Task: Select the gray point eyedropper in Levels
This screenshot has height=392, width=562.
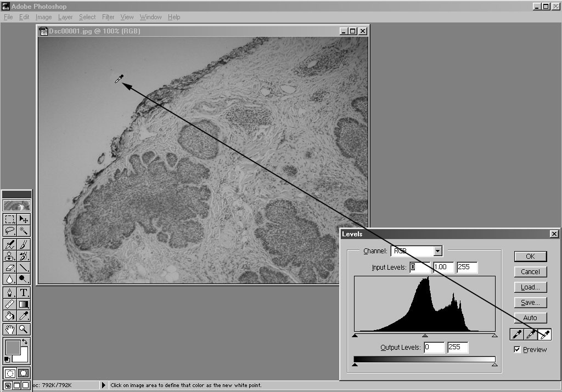Action: [530, 334]
